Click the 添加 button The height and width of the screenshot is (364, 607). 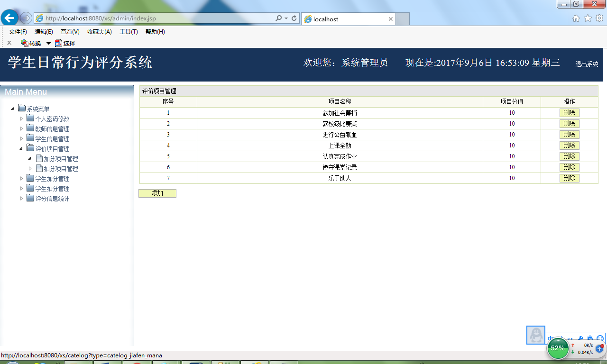(157, 193)
